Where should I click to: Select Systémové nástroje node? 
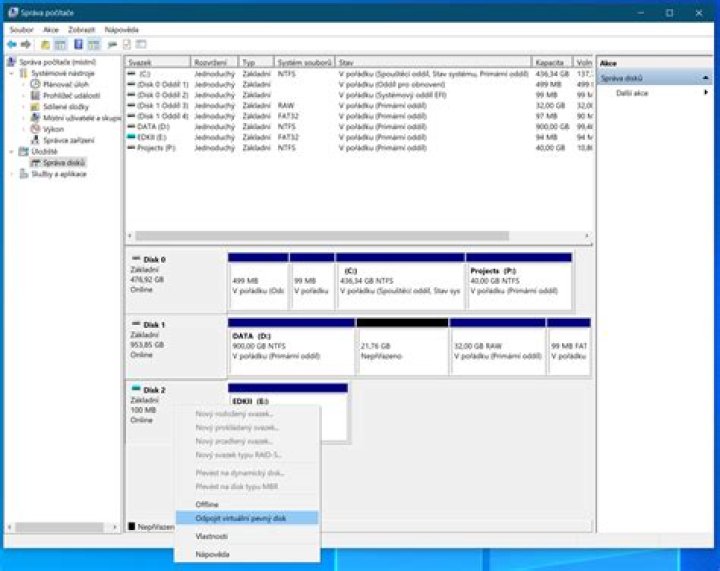pos(62,73)
